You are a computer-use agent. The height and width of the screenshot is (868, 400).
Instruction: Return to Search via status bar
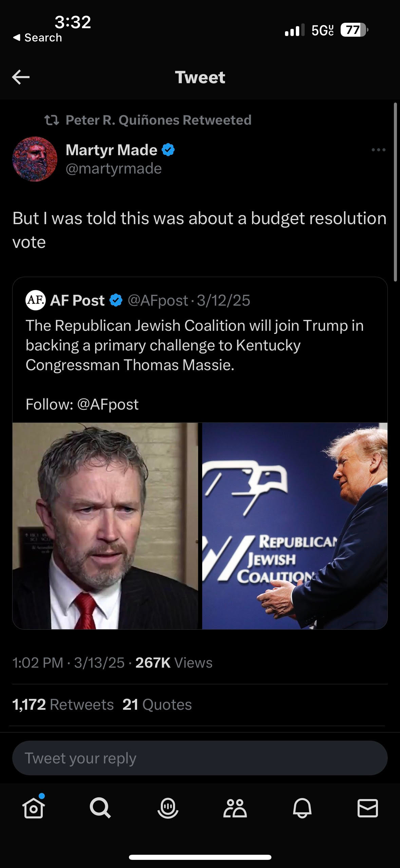click(x=37, y=37)
